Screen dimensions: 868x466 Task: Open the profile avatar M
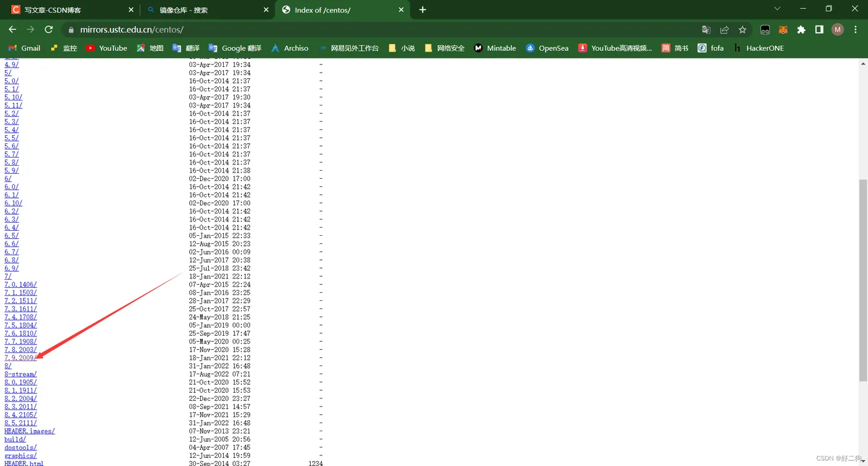point(838,29)
